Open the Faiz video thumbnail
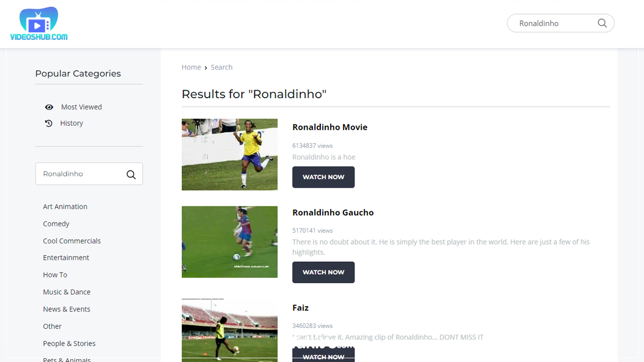This screenshot has height=362, width=644. (x=230, y=330)
